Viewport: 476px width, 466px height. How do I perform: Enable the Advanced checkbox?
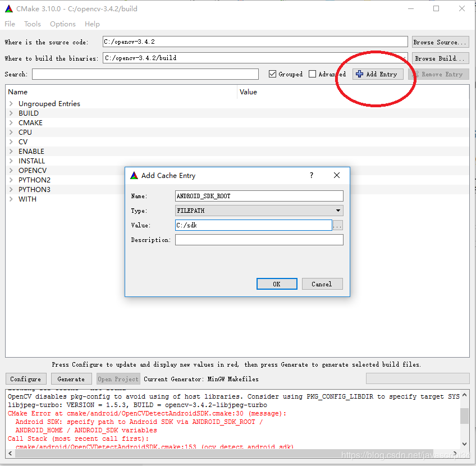coord(312,74)
